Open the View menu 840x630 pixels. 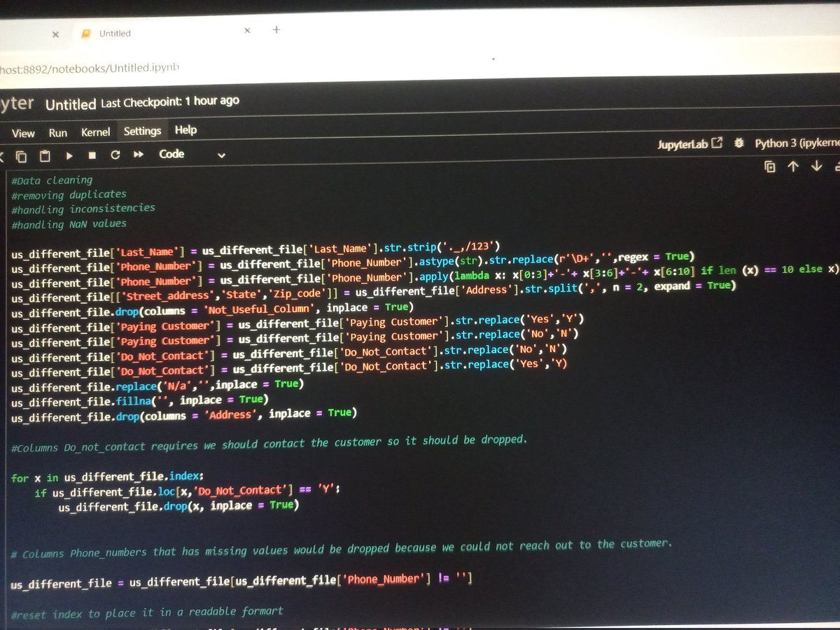[x=23, y=133]
